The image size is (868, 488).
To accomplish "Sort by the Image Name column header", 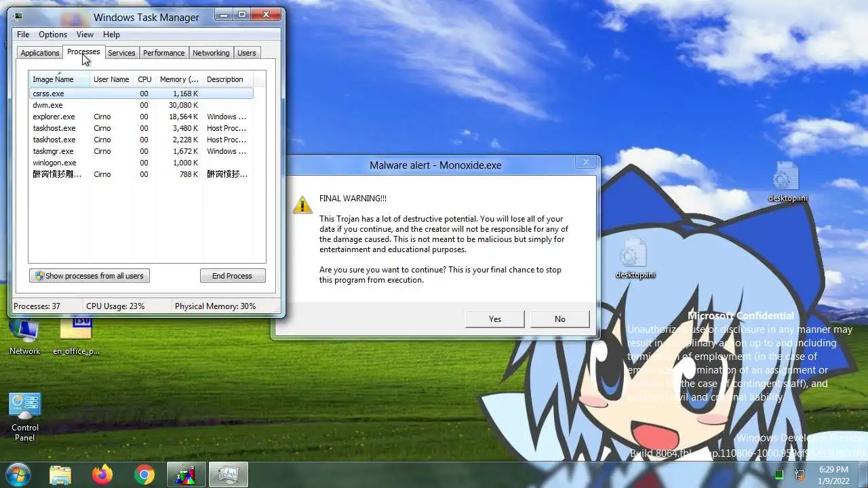I will pyautogui.click(x=60, y=79).
